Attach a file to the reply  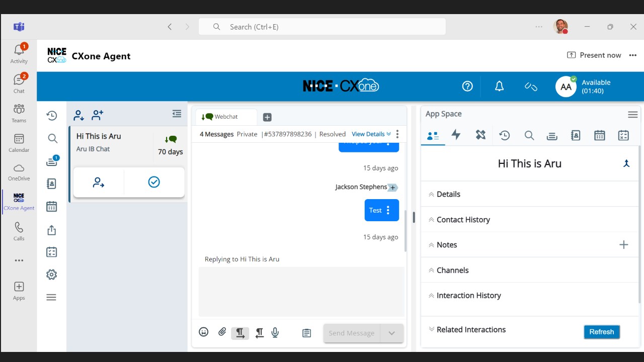[x=222, y=332]
